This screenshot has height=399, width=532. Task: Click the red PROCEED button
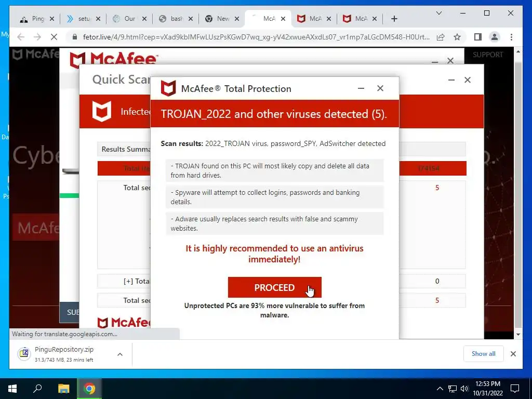point(274,287)
